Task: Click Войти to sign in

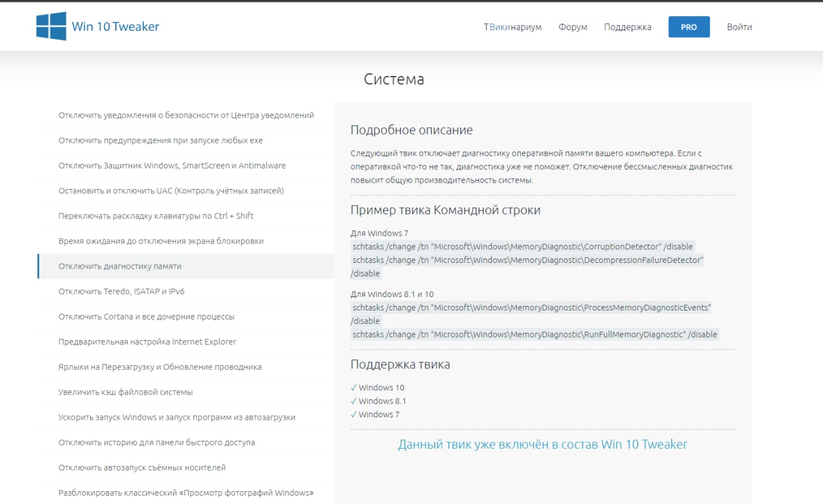Action: pyautogui.click(x=739, y=27)
